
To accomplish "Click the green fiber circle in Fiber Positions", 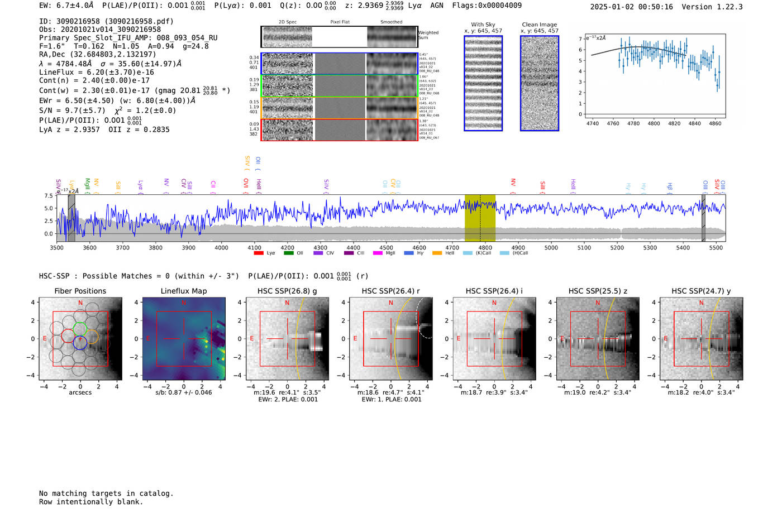I will coord(80,329).
